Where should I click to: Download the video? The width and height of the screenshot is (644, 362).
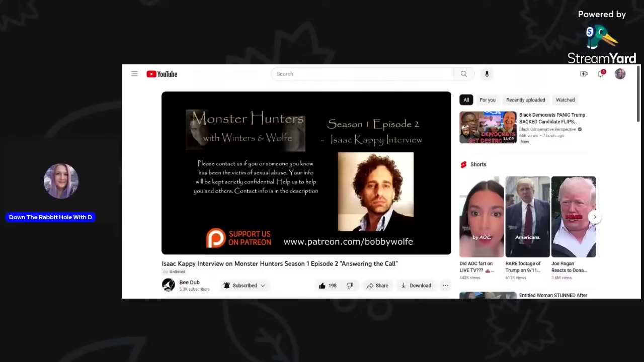pyautogui.click(x=416, y=286)
